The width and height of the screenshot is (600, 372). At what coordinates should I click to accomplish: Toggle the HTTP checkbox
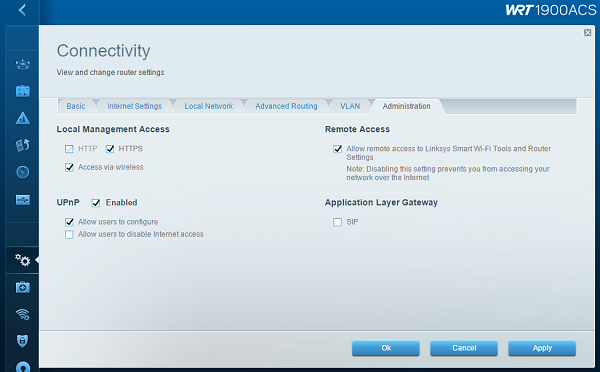tap(69, 149)
